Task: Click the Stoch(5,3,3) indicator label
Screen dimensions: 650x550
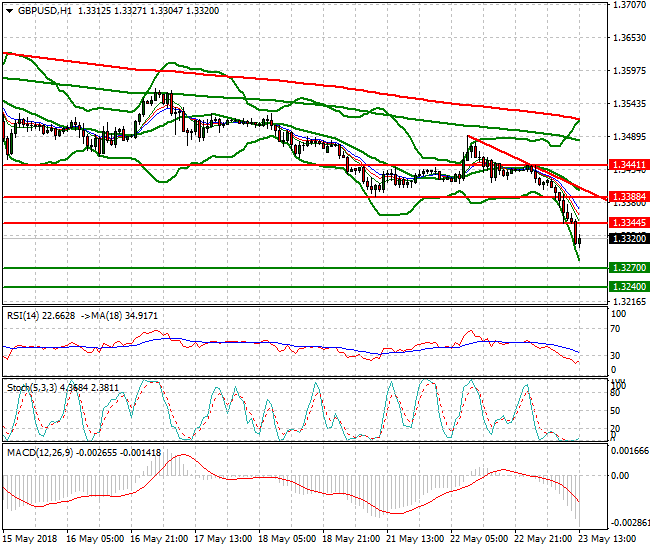Action: 32,388
